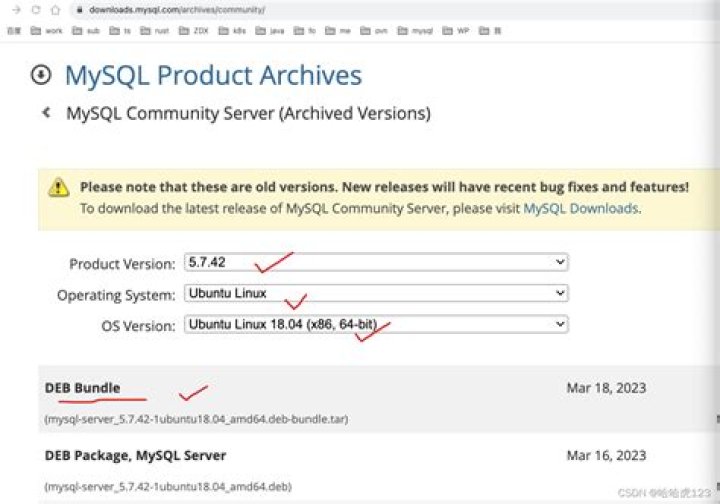Follow the MySQL Downloads link

click(x=581, y=208)
